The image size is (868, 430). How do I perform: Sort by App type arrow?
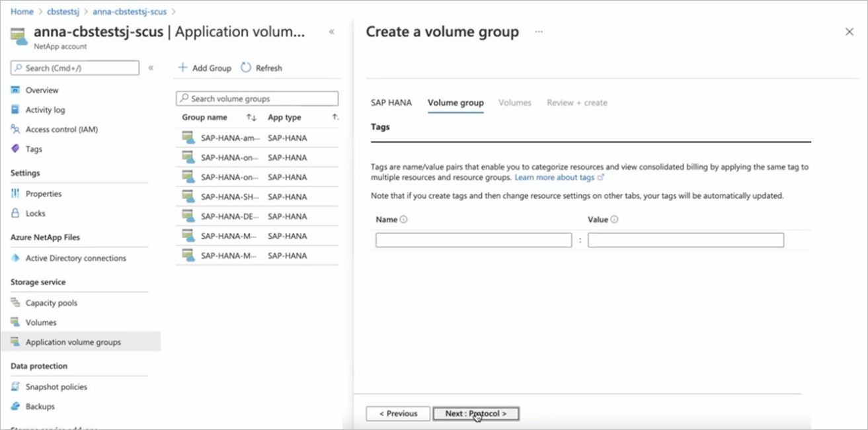click(335, 117)
